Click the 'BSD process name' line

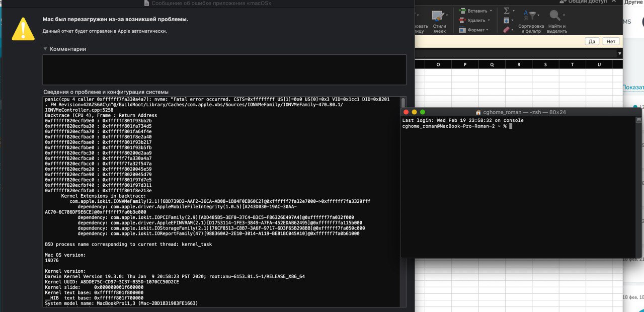pos(128,244)
